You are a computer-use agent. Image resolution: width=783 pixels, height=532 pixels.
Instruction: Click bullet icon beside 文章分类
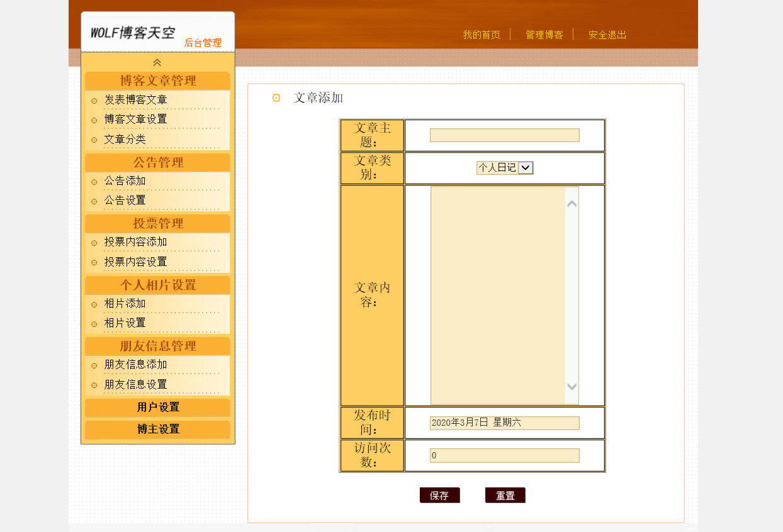(x=94, y=140)
